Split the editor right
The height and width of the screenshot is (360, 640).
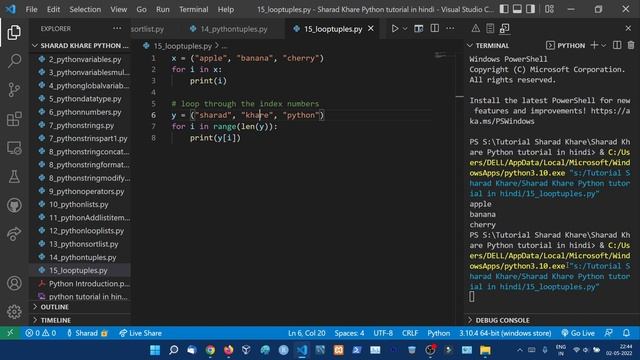(435, 29)
